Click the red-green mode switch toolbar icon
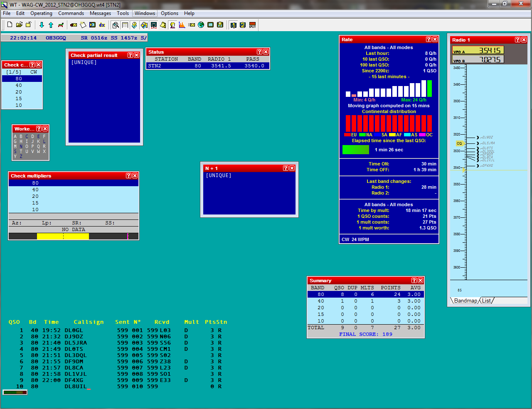532x409 pixels. (x=61, y=25)
